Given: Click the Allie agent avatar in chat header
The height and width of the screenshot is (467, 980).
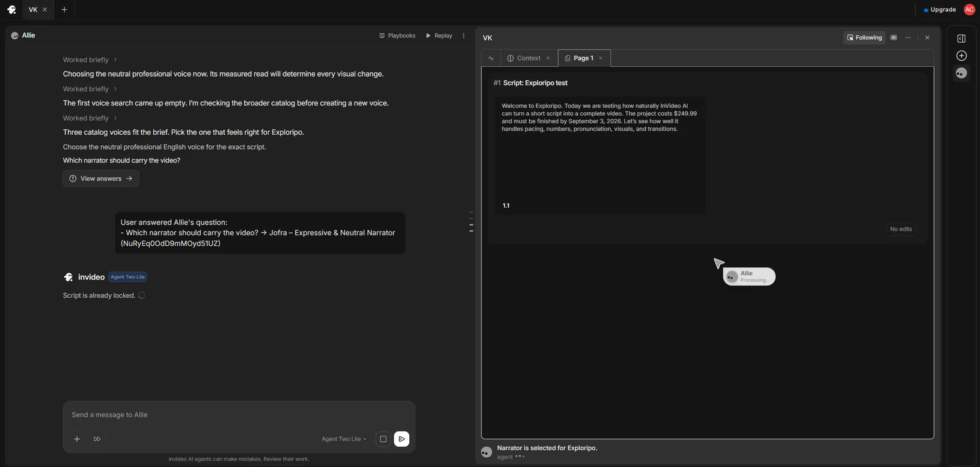Looking at the screenshot, I should click(15, 36).
